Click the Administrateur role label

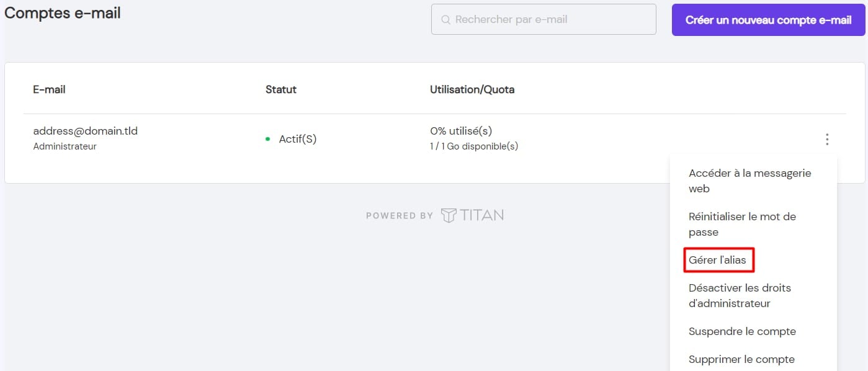pyautogui.click(x=65, y=147)
